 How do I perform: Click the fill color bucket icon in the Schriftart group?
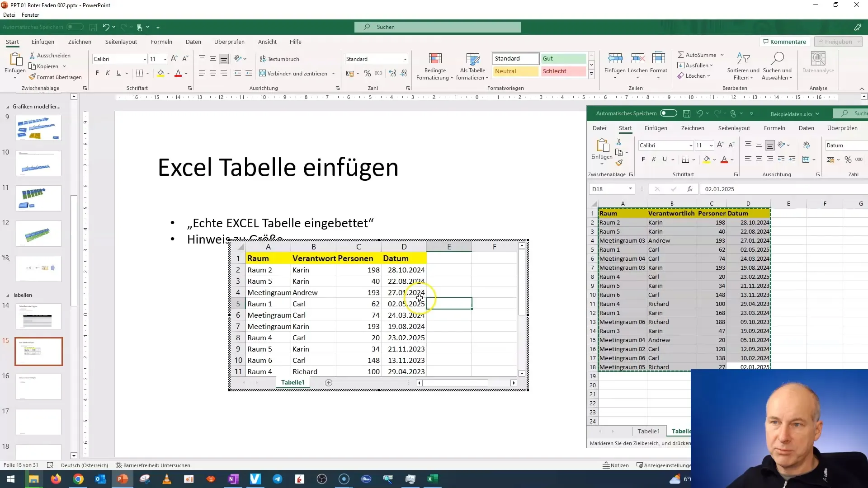click(160, 73)
